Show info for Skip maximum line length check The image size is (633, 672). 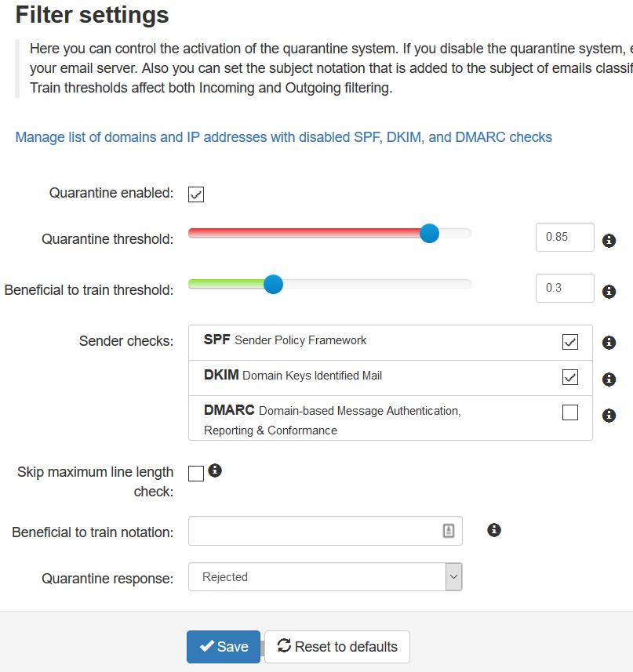215,470
